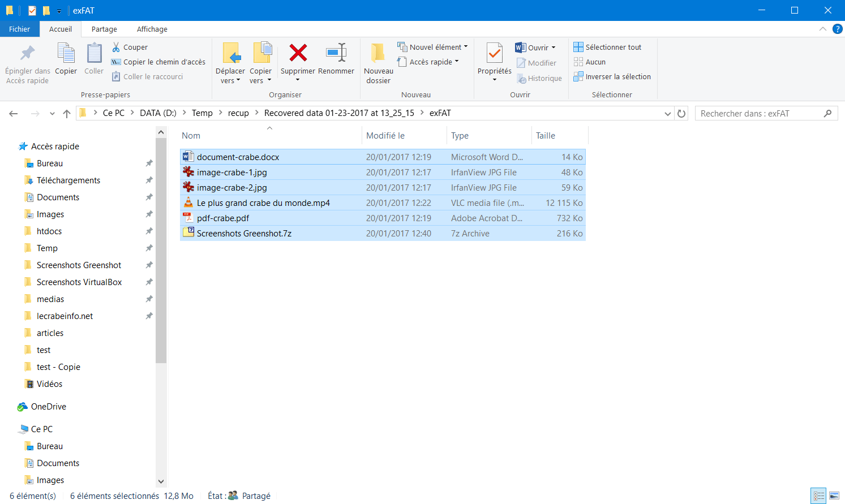Go back with the left arrow
Viewport: 845px width, 504px height.
14,114
